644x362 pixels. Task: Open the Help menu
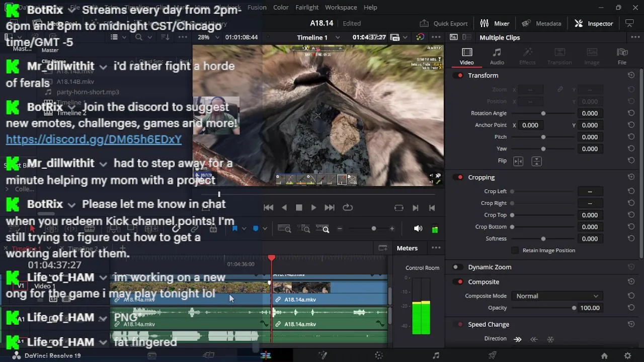point(370,7)
